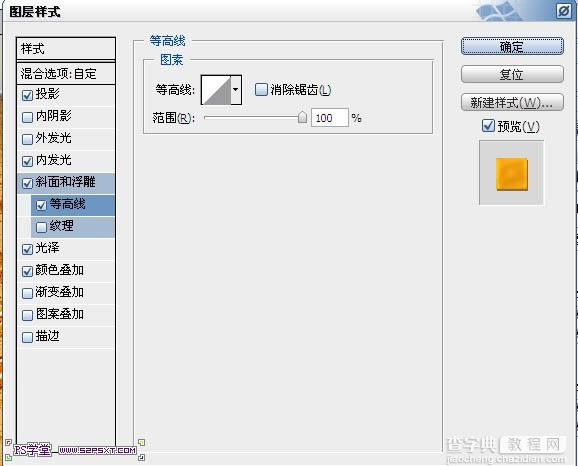Toggle the 光泽 checkbox
Image resolution: width=578 pixels, height=466 pixels.
click(27, 249)
